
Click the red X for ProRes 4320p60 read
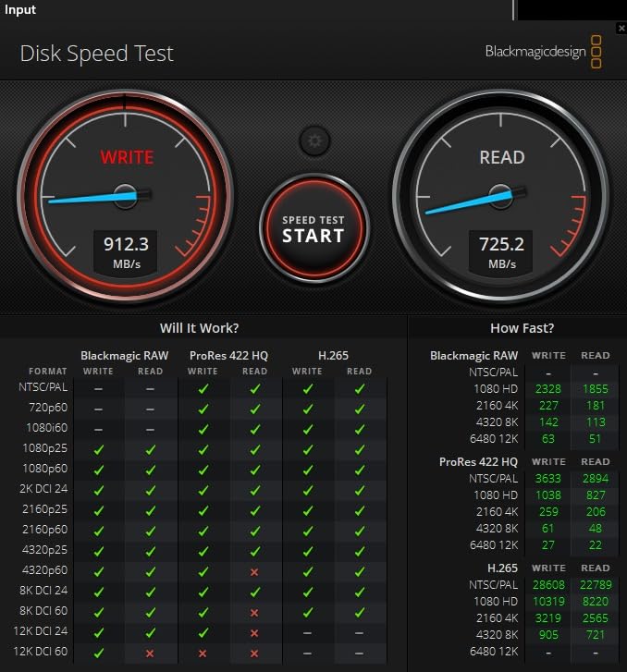click(x=254, y=572)
